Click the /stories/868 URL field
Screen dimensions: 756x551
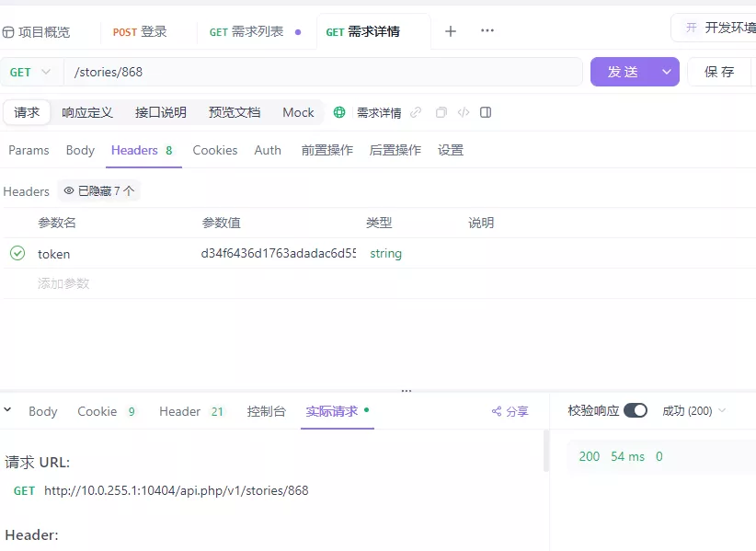(323, 72)
